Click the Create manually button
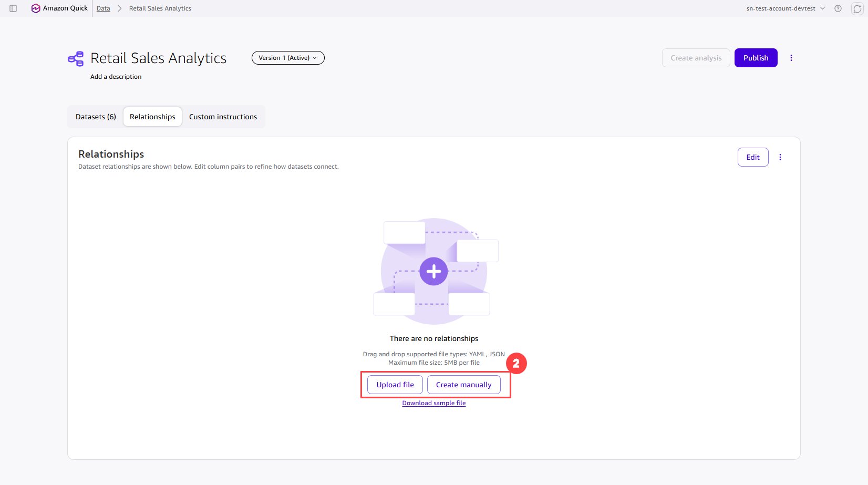The height and width of the screenshot is (485, 868). (463, 385)
